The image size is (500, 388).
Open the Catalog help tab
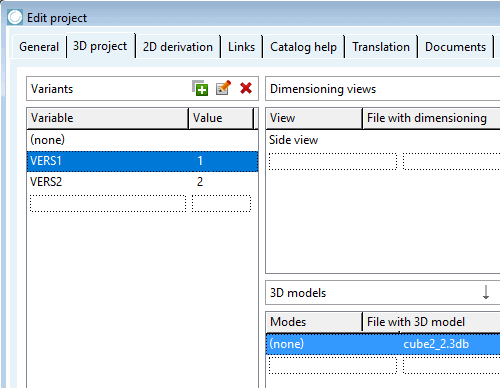[303, 47]
